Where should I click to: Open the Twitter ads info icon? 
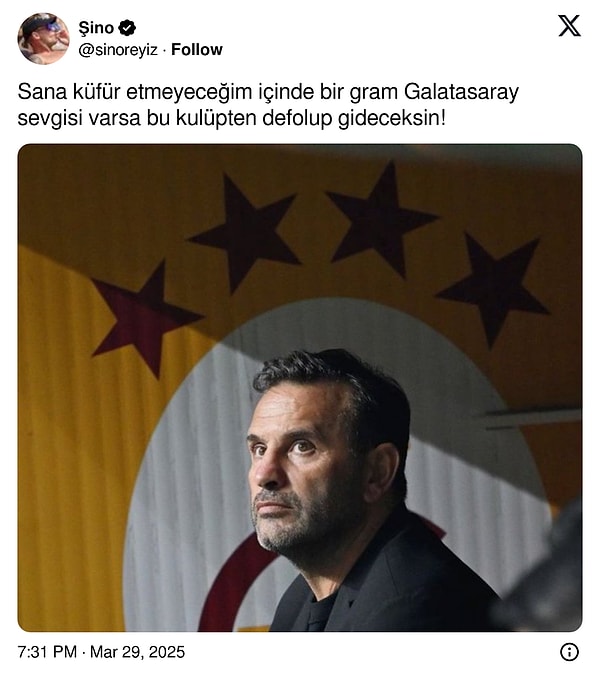pos(569,652)
